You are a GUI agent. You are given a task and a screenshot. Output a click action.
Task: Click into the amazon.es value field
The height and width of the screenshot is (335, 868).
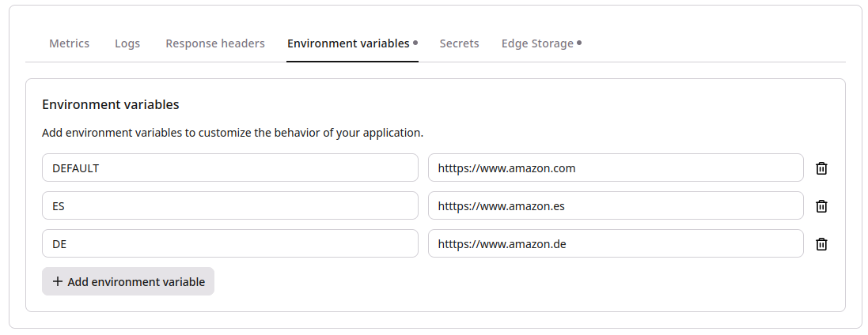(616, 205)
